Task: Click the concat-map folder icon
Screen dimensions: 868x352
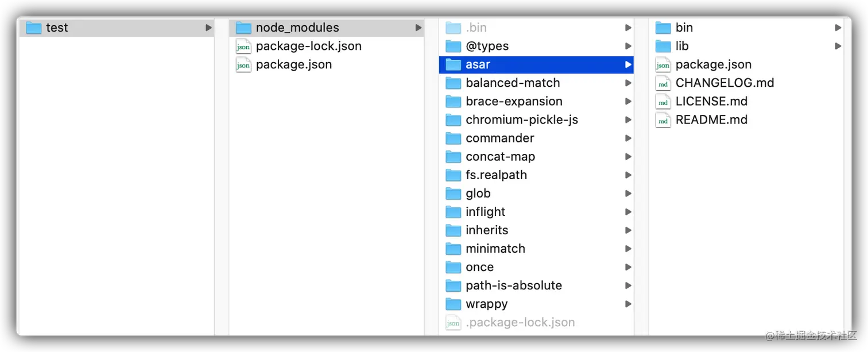Action: 454,156
